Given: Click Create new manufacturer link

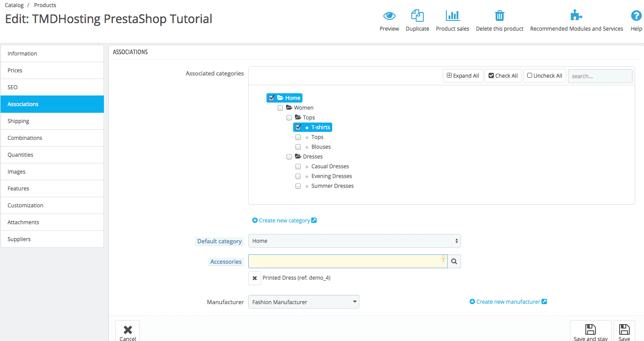Looking at the screenshot, I should click(x=508, y=301).
